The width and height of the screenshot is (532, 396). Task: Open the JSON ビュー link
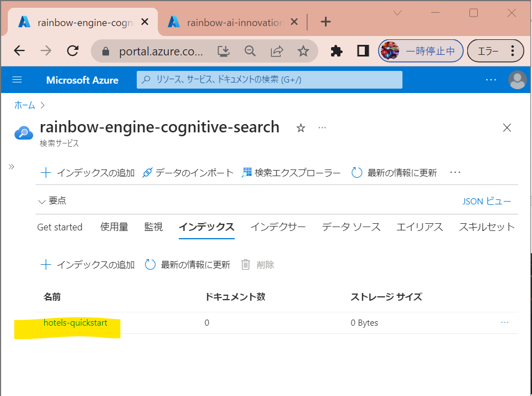coord(487,201)
